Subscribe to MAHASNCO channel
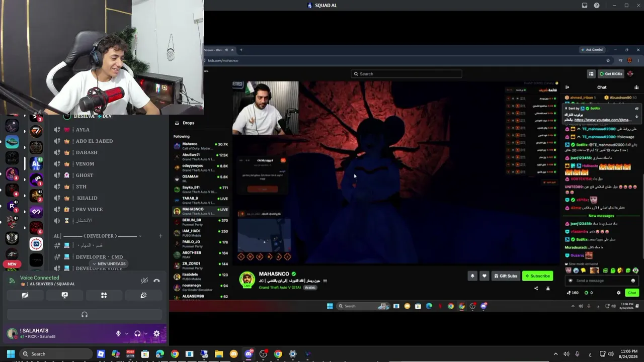The image size is (644, 362). coord(537,276)
